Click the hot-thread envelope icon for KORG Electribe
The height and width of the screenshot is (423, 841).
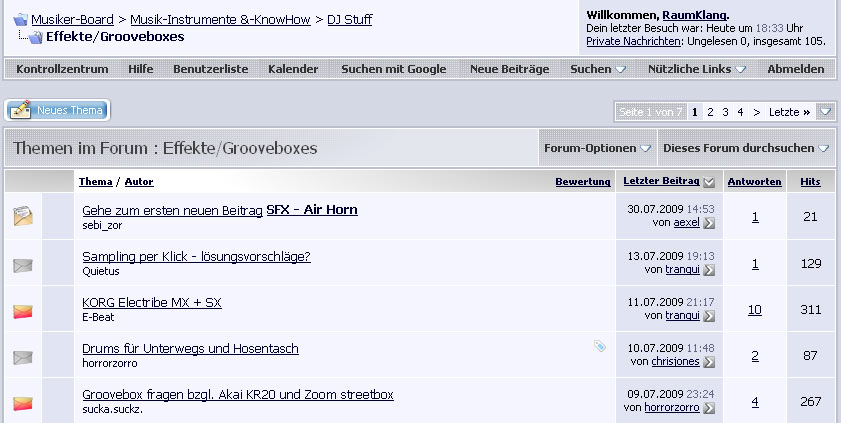click(23, 311)
